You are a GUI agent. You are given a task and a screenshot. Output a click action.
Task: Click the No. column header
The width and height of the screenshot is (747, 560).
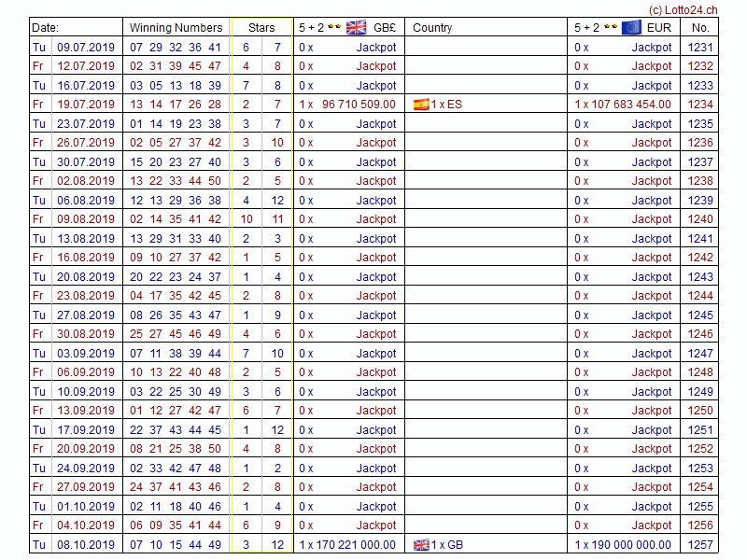(x=700, y=28)
